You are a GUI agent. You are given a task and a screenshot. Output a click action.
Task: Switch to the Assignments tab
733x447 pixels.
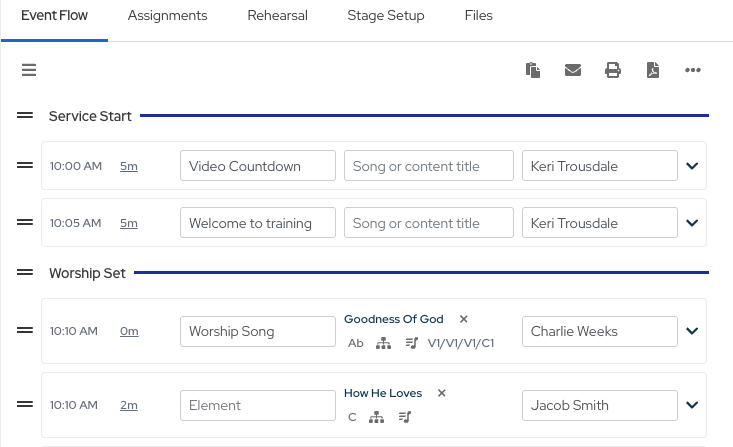(x=167, y=16)
